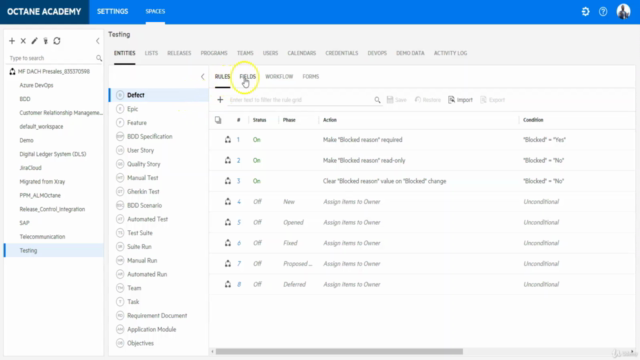Open the help question mark icon
Screen dimensions: 640x360
(603, 11)
